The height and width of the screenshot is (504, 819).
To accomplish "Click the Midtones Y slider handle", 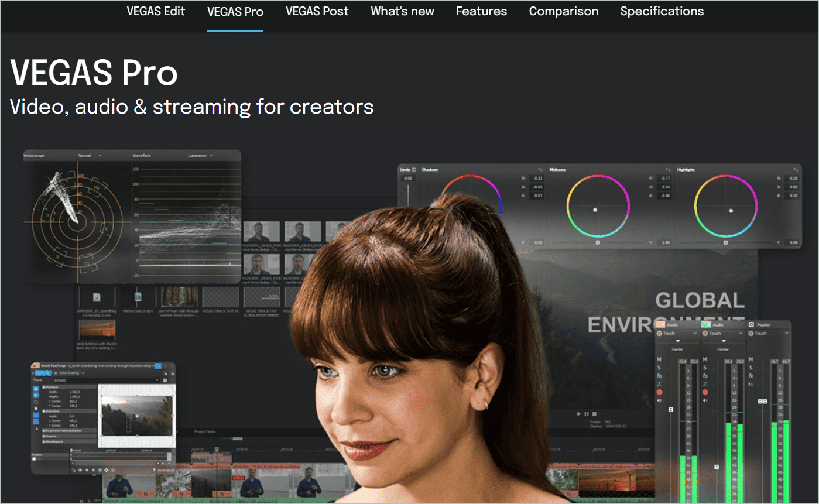I will (598, 242).
